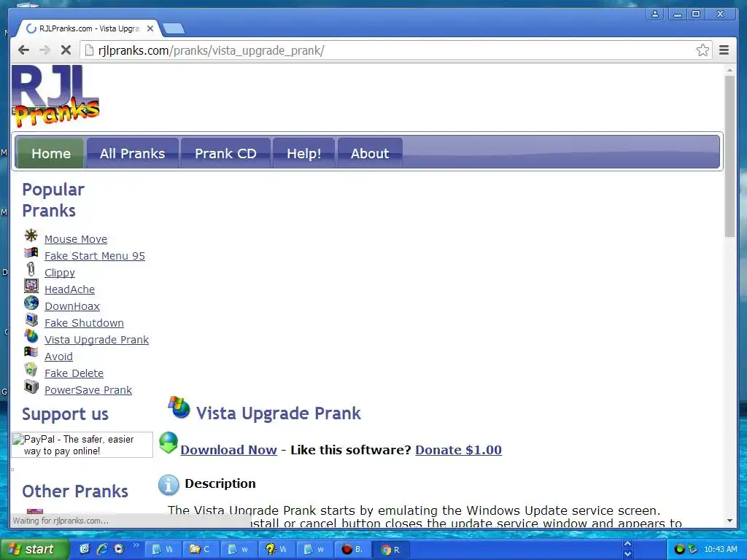Click the green circular system tray icon
Image resolution: width=747 pixels, height=560 pixels.
pyautogui.click(x=680, y=549)
